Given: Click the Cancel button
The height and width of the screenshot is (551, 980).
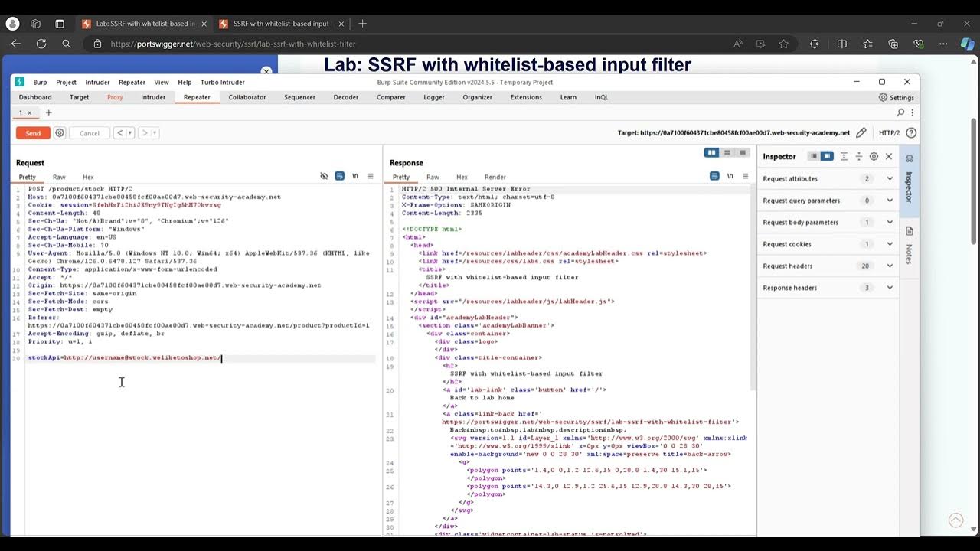Looking at the screenshot, I should (90, 133).
